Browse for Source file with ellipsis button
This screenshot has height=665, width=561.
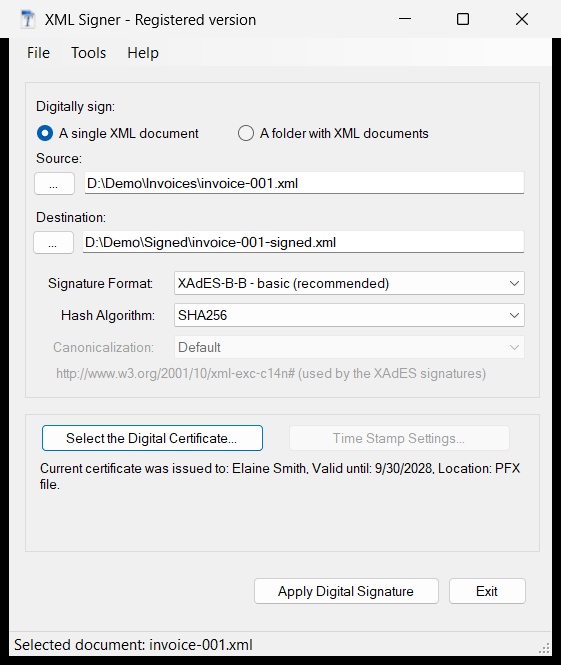(x=54, y=184)
